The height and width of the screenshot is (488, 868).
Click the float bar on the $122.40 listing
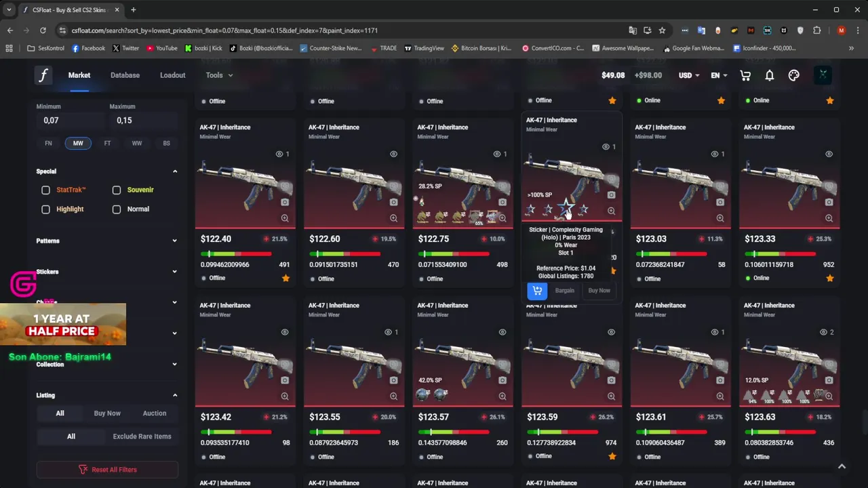pyautogui.click(x=236, y=254)
